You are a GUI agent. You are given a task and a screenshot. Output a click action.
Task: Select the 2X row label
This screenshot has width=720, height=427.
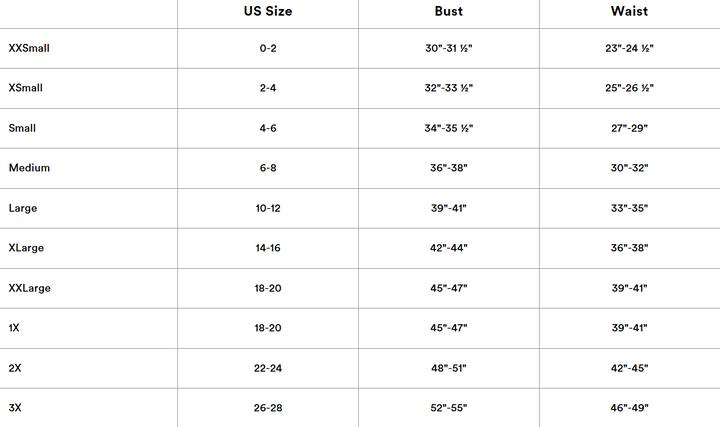pyautogui.click(x=15, y=368)
